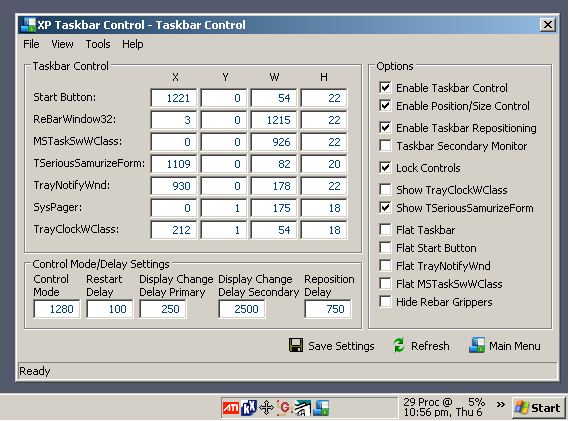
Task: Open the ATI tray icon
Action: tap(231, 408)
